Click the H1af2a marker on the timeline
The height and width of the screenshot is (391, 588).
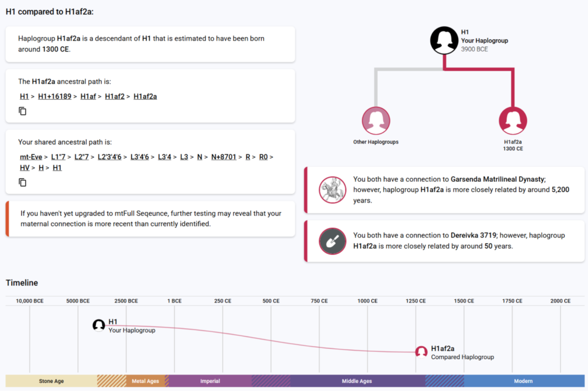click(421, 351)
